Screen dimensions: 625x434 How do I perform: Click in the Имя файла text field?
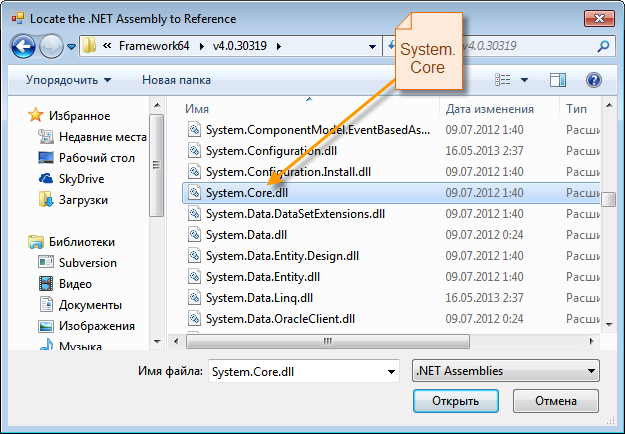click(x=295, y=371)
